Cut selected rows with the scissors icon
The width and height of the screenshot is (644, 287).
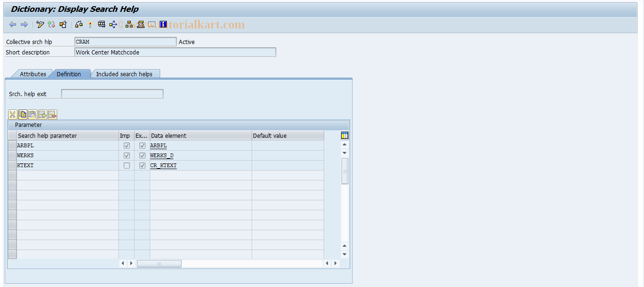(x=12, y=114)
